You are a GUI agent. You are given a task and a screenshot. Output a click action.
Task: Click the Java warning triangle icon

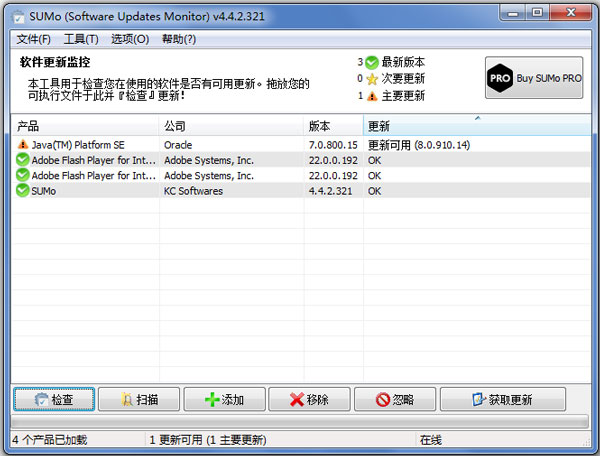point(23,145)
